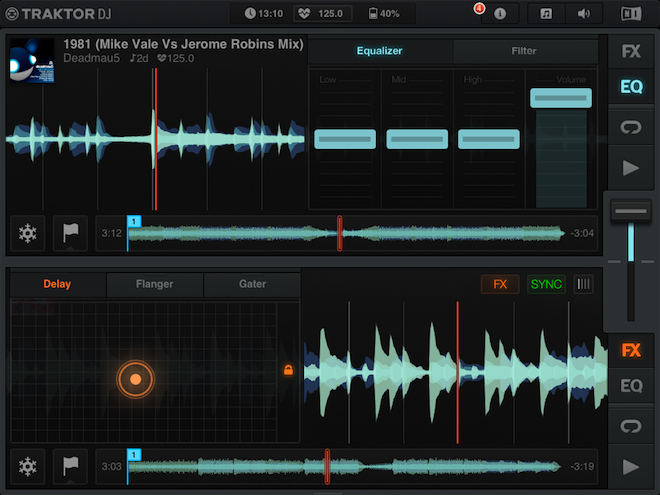660x495 pixels.
Task: Switch to the Filter tab
Action: tap(523, 51)
